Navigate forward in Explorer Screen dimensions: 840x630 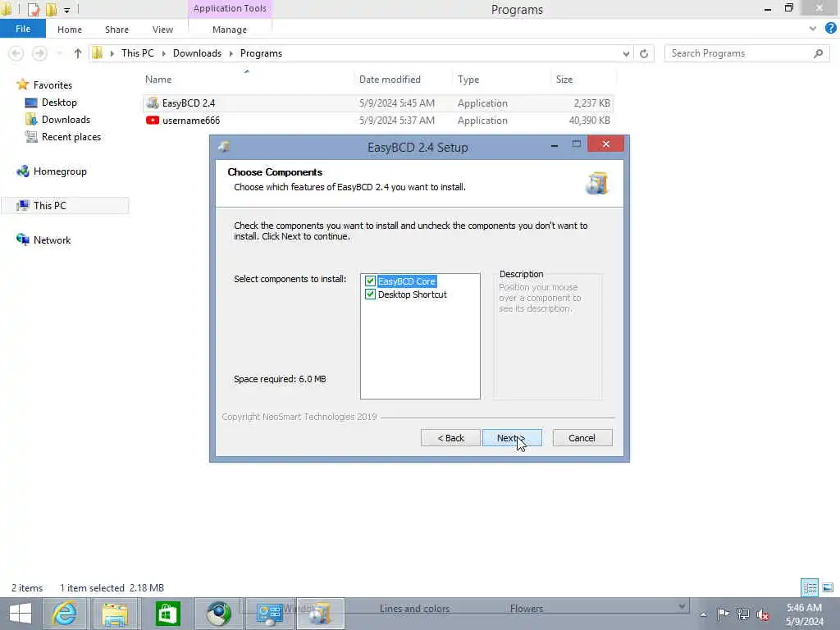tap(39, 53)
